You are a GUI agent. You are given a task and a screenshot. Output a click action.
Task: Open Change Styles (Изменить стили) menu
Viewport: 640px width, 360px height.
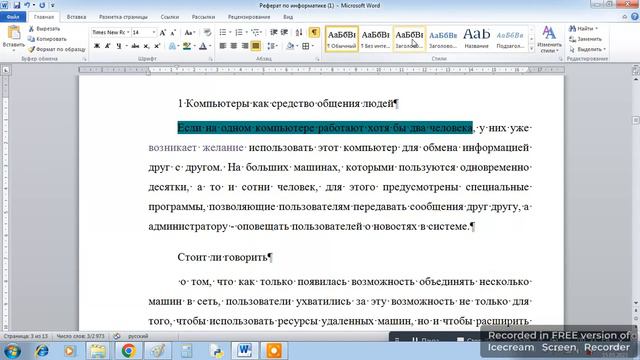click(x=549, y=40)
